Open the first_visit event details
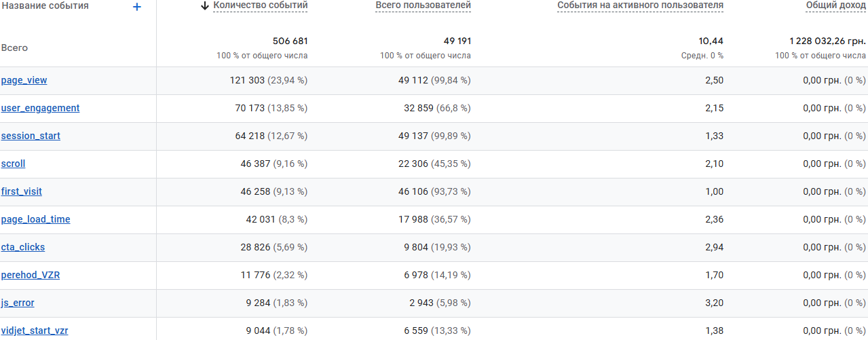Screen dimensions: 868x340 click(x=22, y=191)
